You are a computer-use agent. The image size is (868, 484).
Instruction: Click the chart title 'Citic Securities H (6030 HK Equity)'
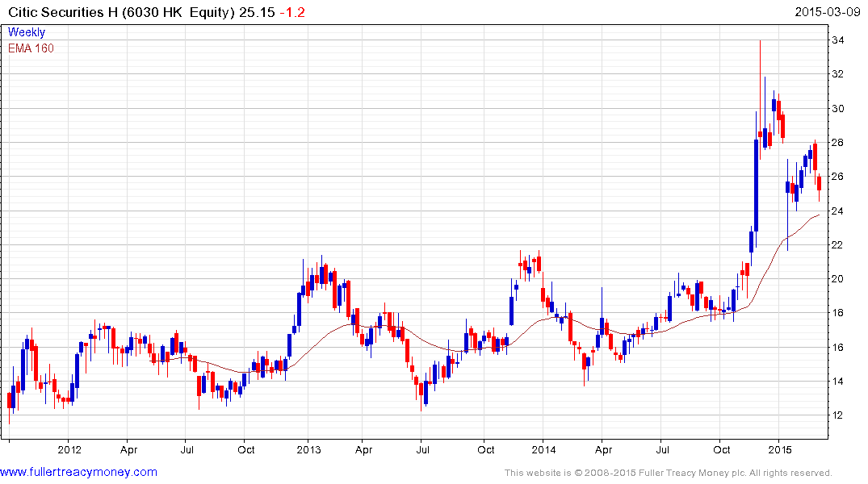[121, 12]
